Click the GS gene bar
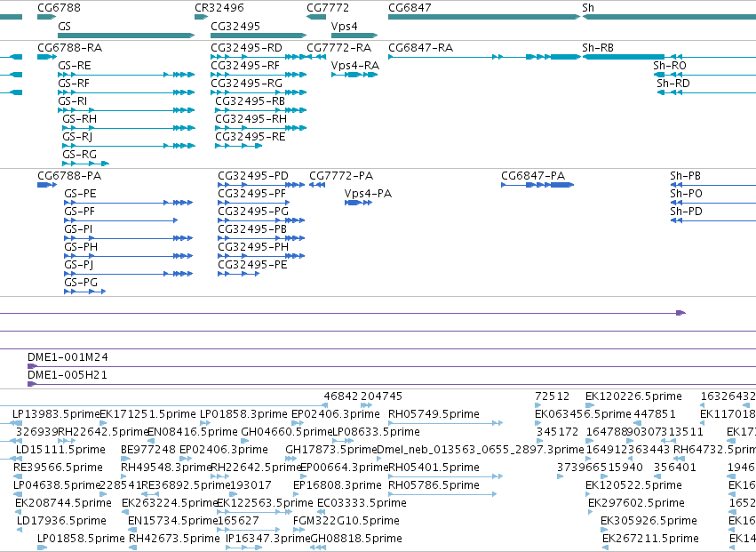 tap(126, 36)
